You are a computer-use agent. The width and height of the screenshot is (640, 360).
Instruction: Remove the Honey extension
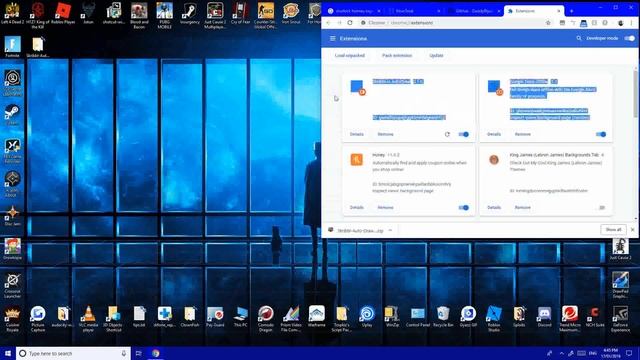click(x=385, y=208)
